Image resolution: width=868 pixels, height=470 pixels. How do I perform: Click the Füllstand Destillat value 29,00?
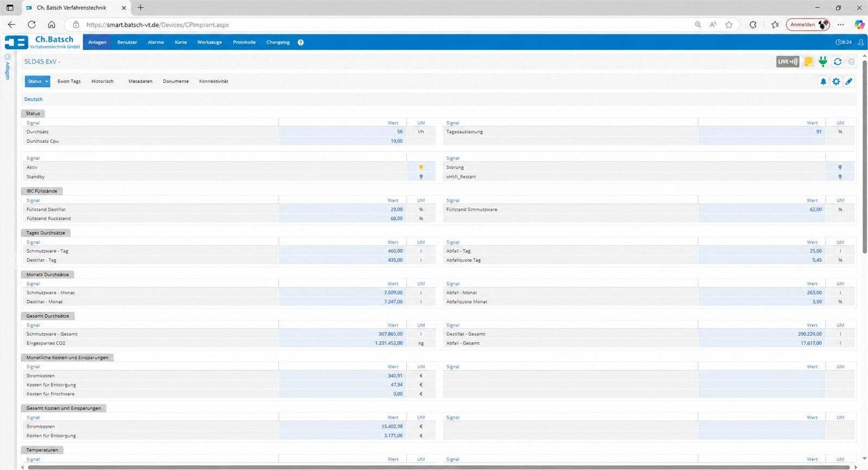[397, 209]
